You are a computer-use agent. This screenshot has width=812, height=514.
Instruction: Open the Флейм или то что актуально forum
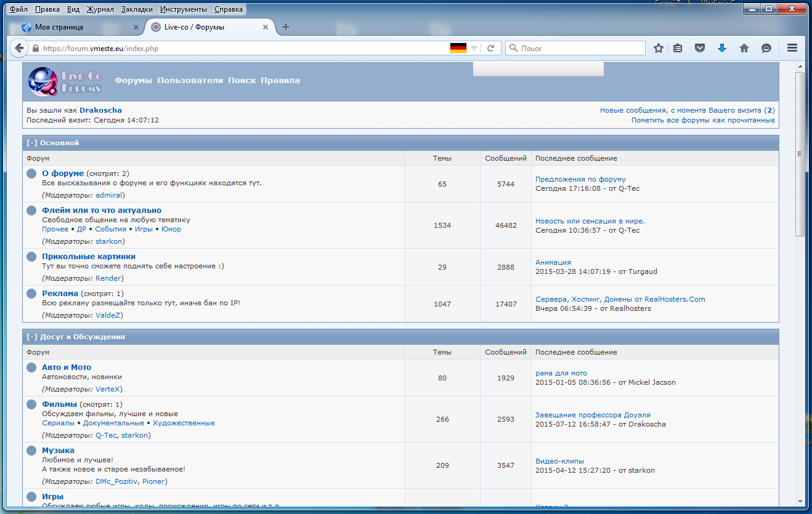102,211
